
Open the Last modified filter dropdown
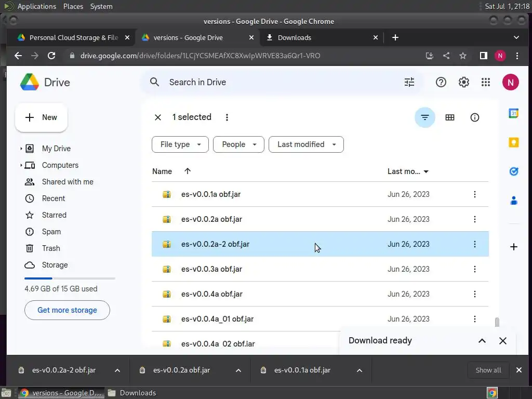click(x=306, y=144)
